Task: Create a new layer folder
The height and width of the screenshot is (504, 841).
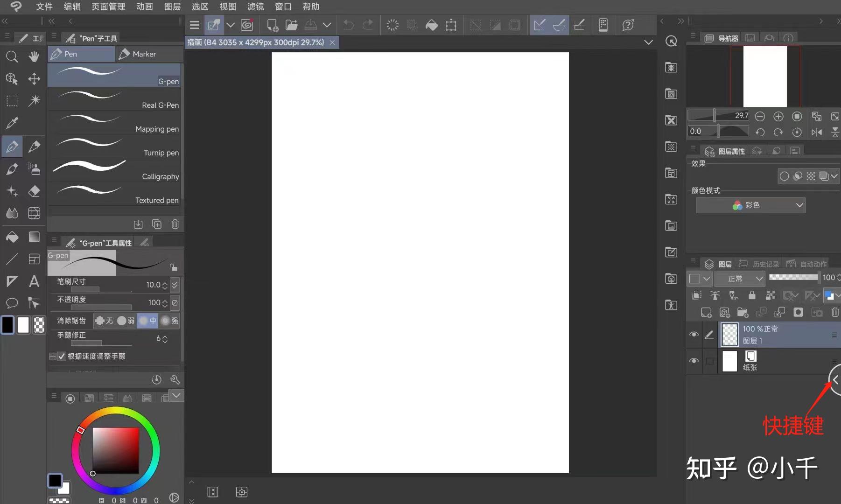Action: click(x=743, y=313)
